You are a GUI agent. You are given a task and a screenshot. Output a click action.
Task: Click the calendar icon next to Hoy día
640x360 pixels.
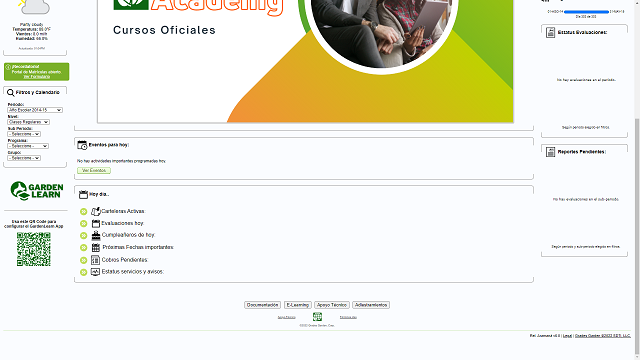coord(83,194)
